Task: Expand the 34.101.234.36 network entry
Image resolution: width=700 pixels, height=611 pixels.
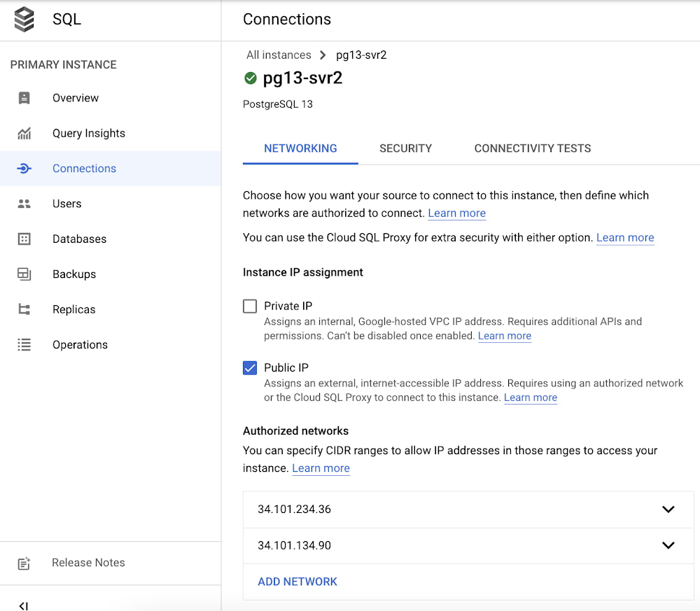Action: tap(668, 510)
